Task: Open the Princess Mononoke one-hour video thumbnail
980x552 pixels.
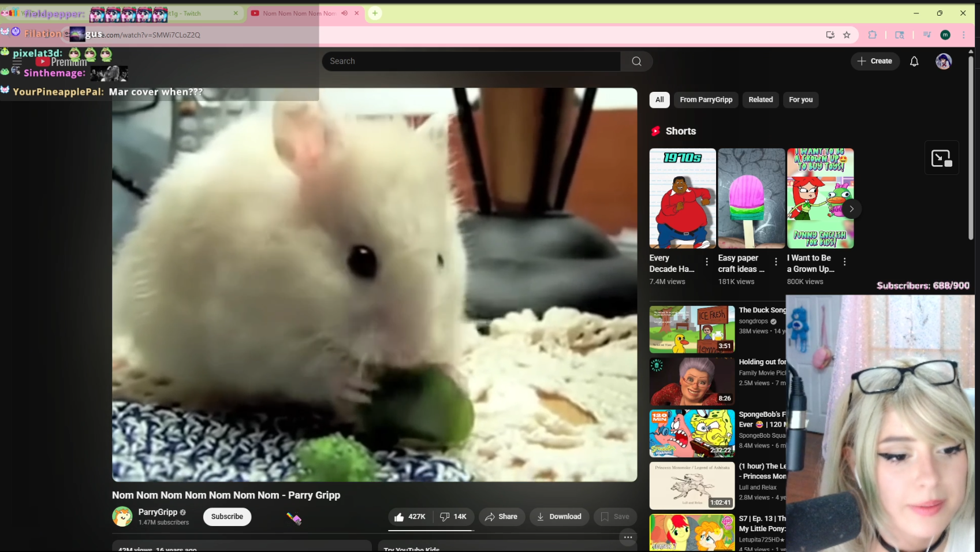Action: 692,486
